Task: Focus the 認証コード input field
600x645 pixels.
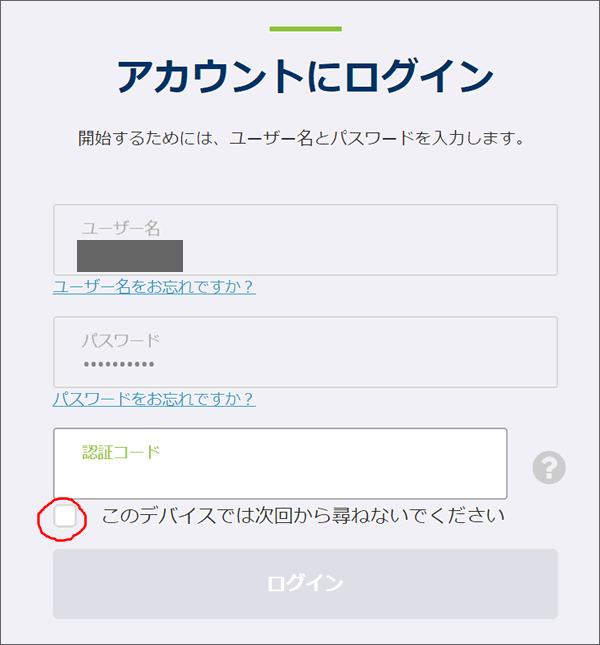Action: (280, 464)
